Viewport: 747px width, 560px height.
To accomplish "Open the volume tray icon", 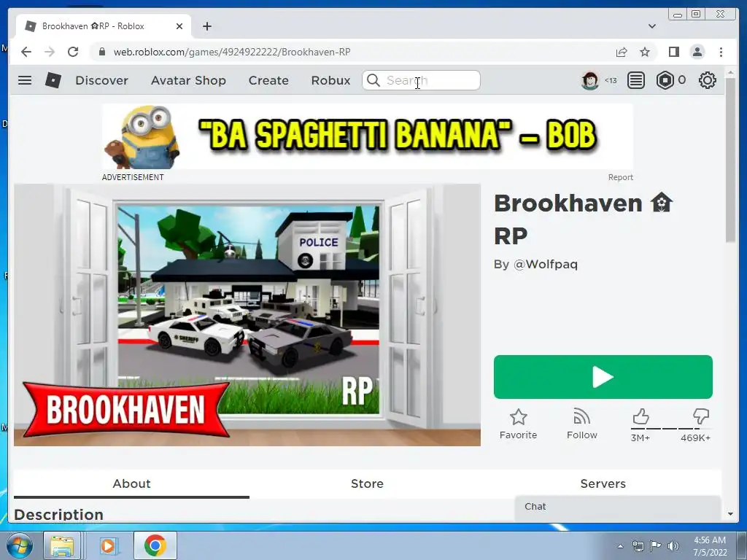I will point(673,546).
